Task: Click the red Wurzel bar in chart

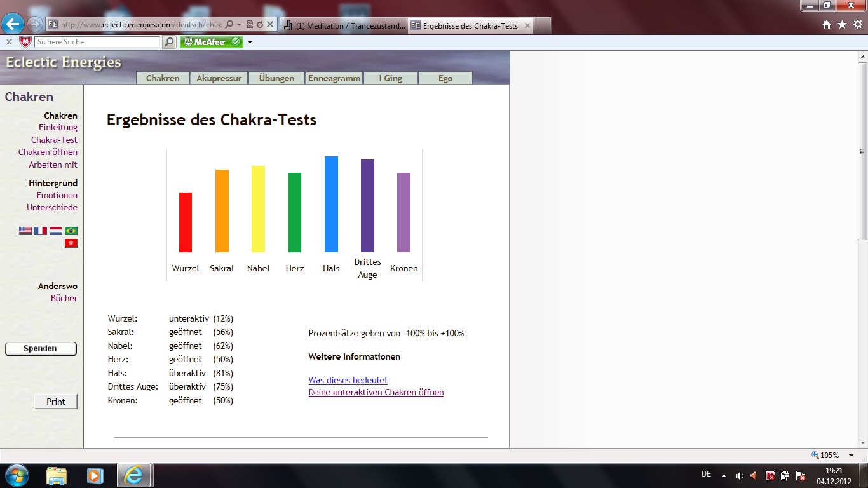Action: pos(186,222)
